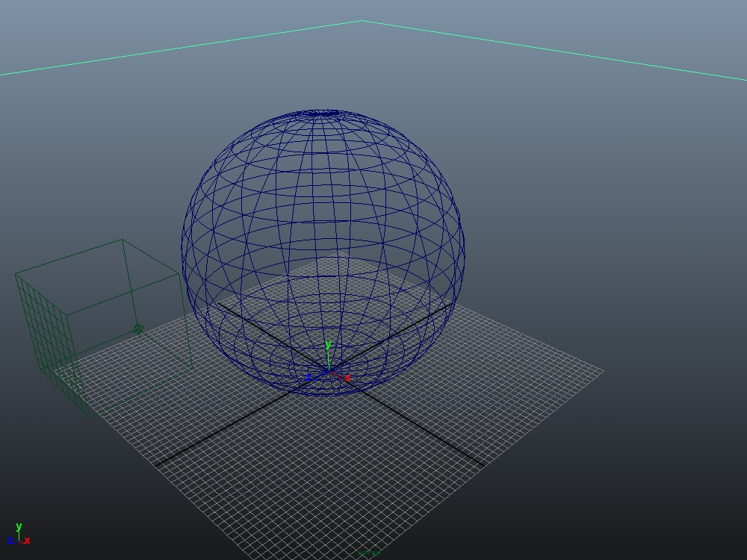The height and width of the screenshot is (560, 747).
Task: Click the origin point where the axes meet
Action: tap(328, 371)
